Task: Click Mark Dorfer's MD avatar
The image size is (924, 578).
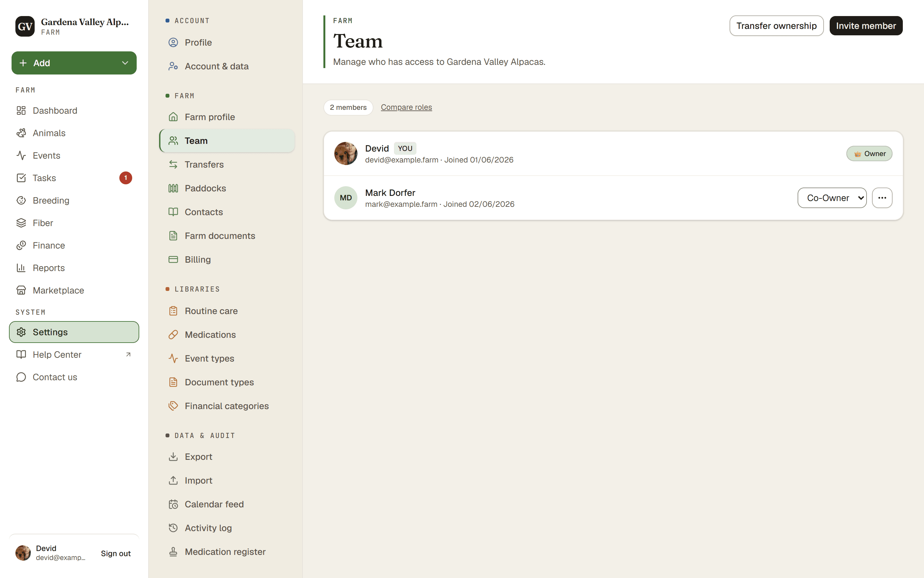Action: coord(346,197)
